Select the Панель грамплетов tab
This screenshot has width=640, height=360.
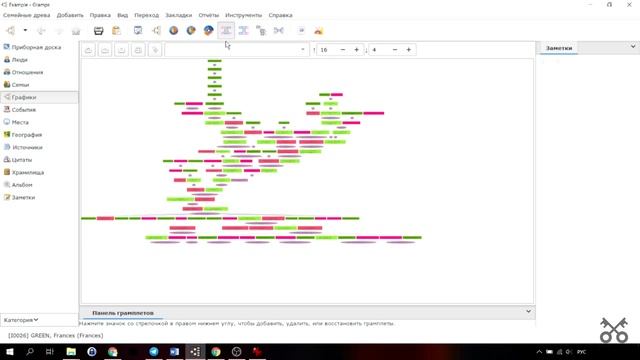(122, 313)
